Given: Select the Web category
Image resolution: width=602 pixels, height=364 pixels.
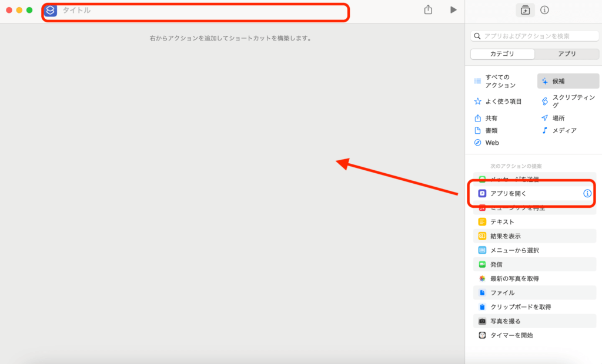Looking at the screenshot, I should click(x=491, y=143).
